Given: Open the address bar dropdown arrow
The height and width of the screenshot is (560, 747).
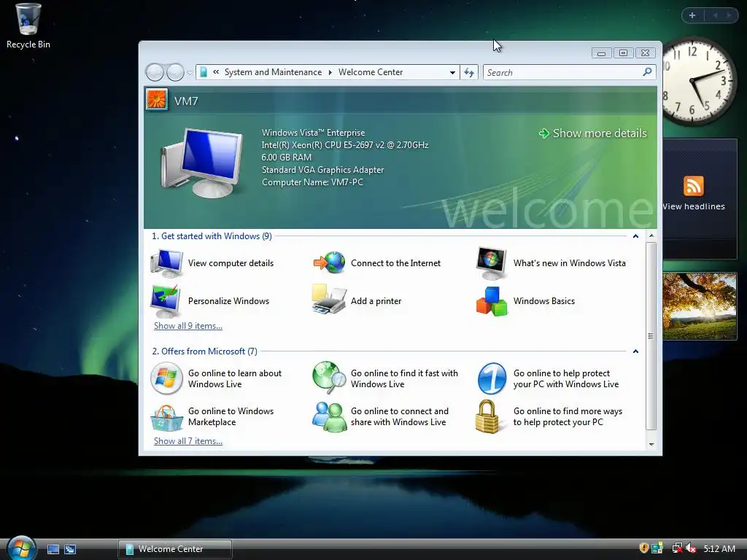Looking at the screenshot, I should pyautogui.click(x=452, y=72).
